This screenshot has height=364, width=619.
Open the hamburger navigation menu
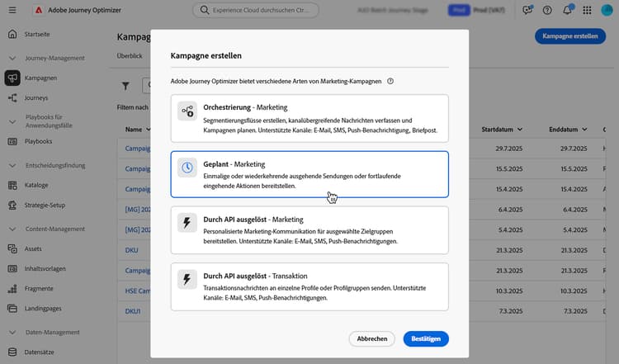tap(12, 10)
